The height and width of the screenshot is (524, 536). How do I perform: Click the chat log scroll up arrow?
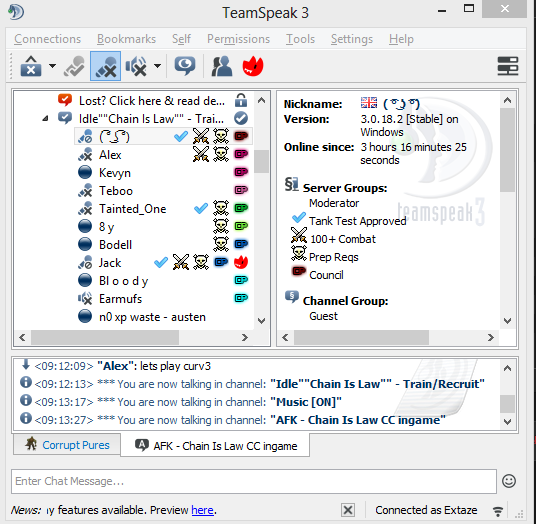507,368
